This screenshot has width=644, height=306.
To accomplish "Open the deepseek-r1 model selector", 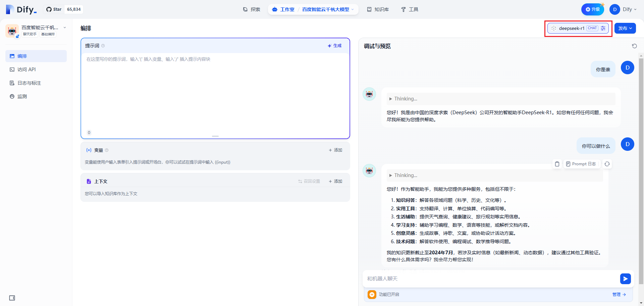I will tap(578, 28).
